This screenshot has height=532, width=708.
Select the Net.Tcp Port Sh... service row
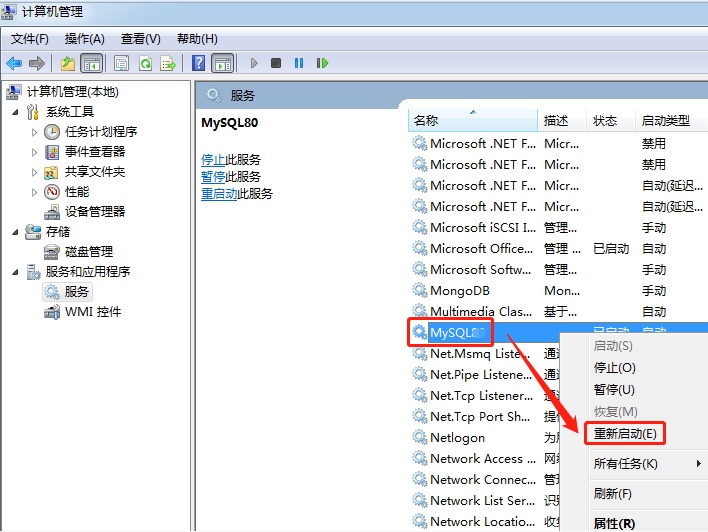(x=484, y=416)
